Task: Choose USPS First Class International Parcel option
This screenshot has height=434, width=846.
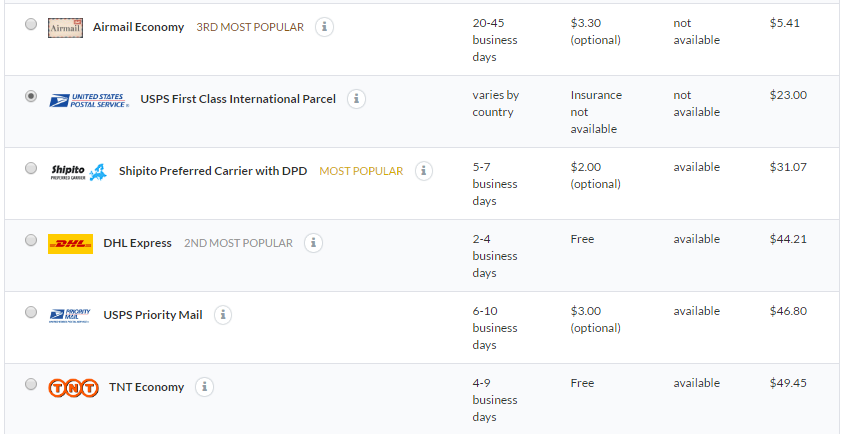Action: [x=31, y=96]
